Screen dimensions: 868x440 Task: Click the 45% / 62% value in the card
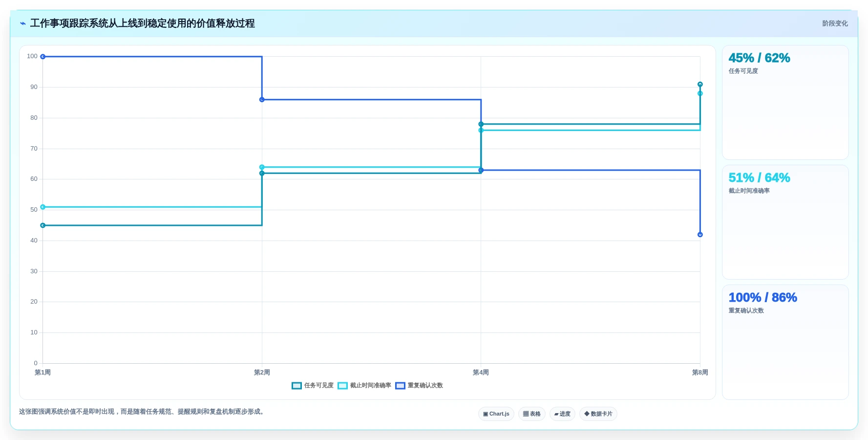pyautogui.click(x=759, y=58)
